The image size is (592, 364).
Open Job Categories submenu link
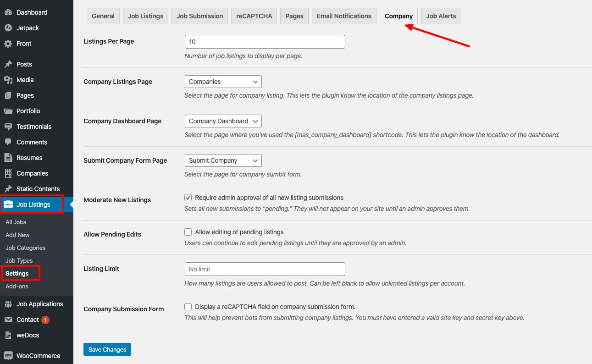pos(26,248)
